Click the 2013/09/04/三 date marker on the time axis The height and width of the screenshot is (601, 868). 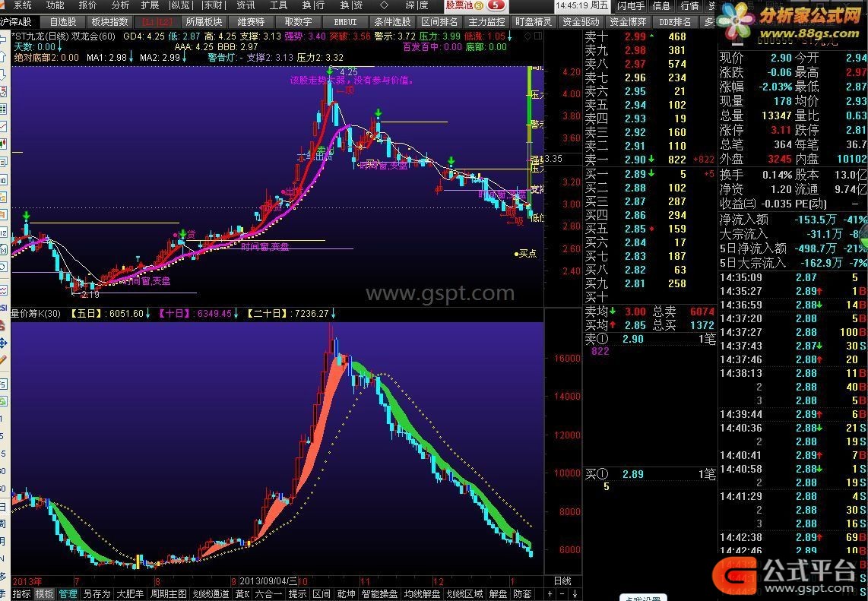268,581
